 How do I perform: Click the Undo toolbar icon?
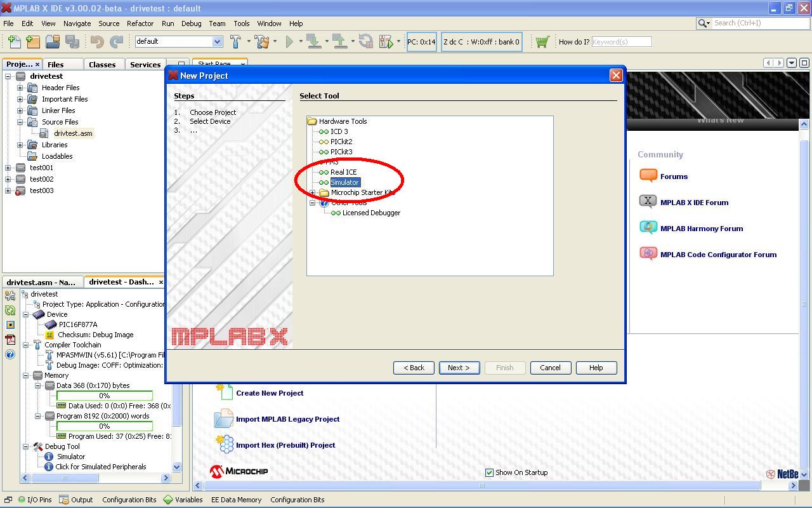pos(97,42)
